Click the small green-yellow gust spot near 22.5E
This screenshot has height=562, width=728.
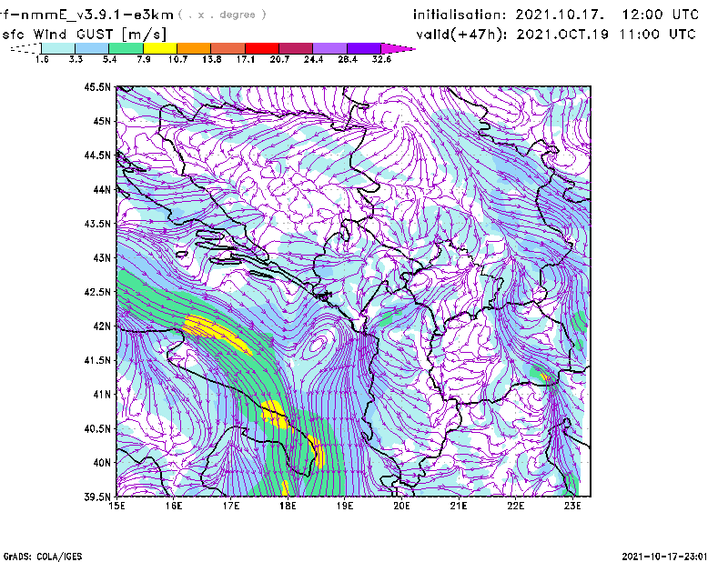click(x=542, y=375)
